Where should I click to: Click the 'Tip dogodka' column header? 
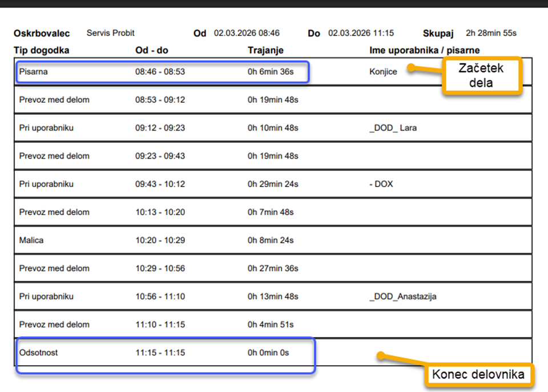pyautogui.click(x=41, y=50)
